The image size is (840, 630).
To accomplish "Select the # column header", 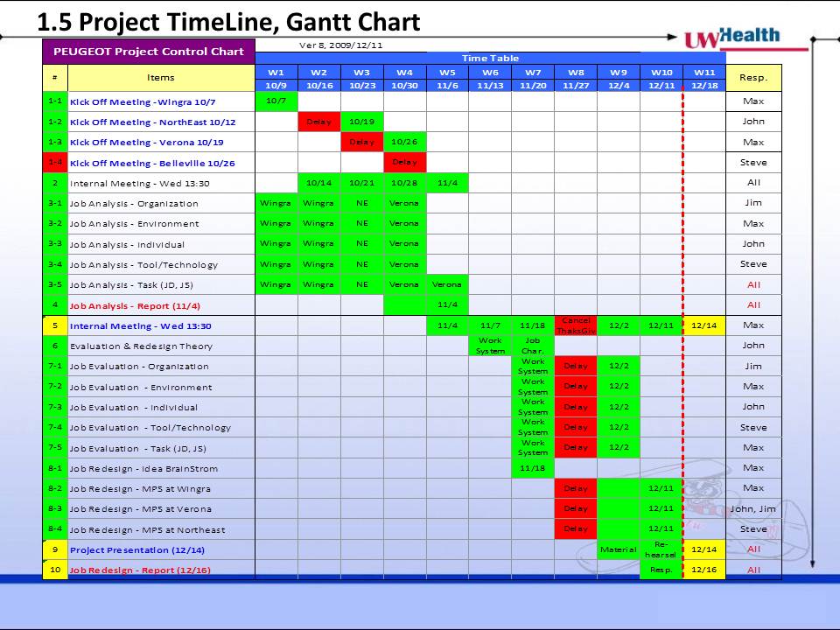I will pos(55,78).
